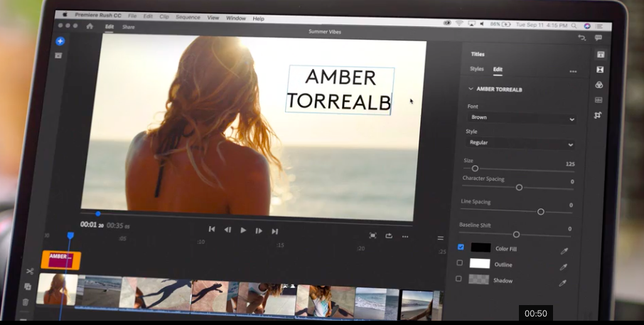
Task: Open the Sequence menu
Action: [188, 17]
